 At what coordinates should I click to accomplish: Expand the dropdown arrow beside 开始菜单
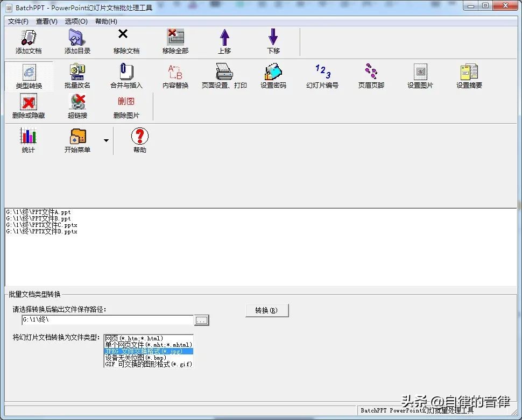coord(106,140)
